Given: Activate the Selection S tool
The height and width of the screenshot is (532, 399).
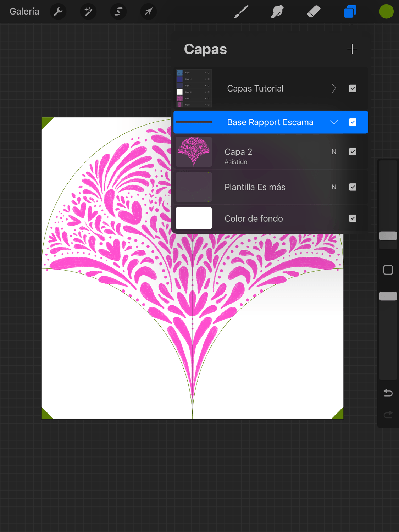Looking at the screenshot, I should [x=118, y=12].
